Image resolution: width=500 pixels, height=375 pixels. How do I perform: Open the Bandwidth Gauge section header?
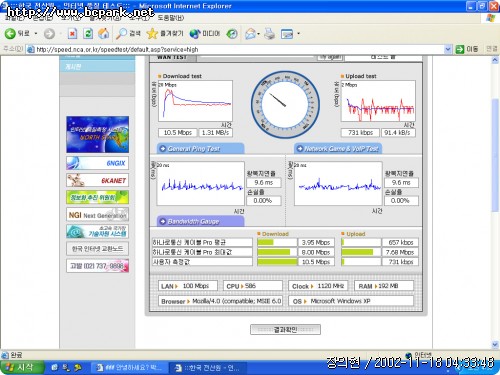(200, 221)
